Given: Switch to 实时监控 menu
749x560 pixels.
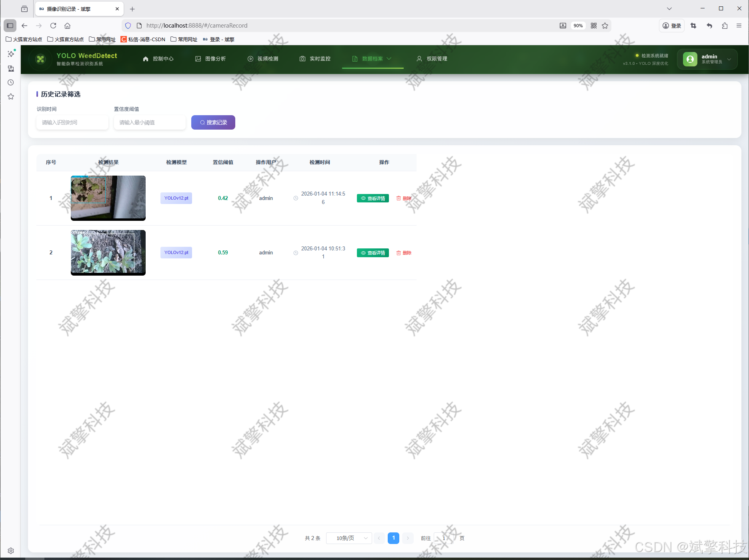Looking at the screenshot, I should click(315, 59).
